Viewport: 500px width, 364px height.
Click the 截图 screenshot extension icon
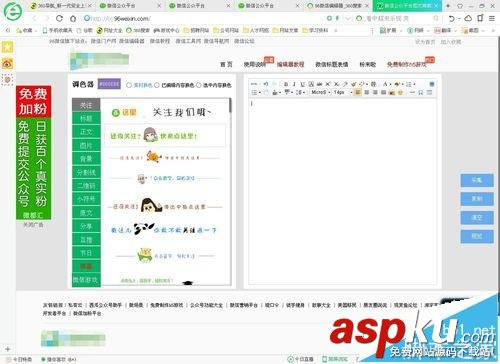(x=471, y=30)
